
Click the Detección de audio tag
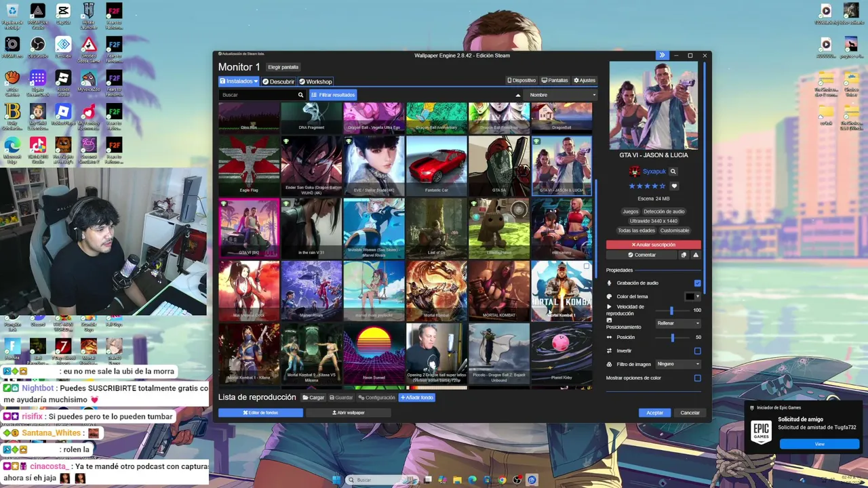pos(664,212)
